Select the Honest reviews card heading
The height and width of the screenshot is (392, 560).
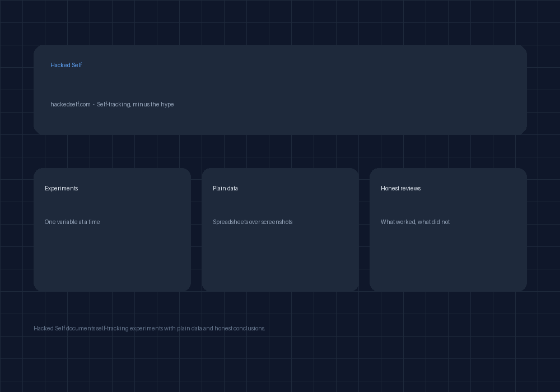pyautogui.click(x=401, y=188)
